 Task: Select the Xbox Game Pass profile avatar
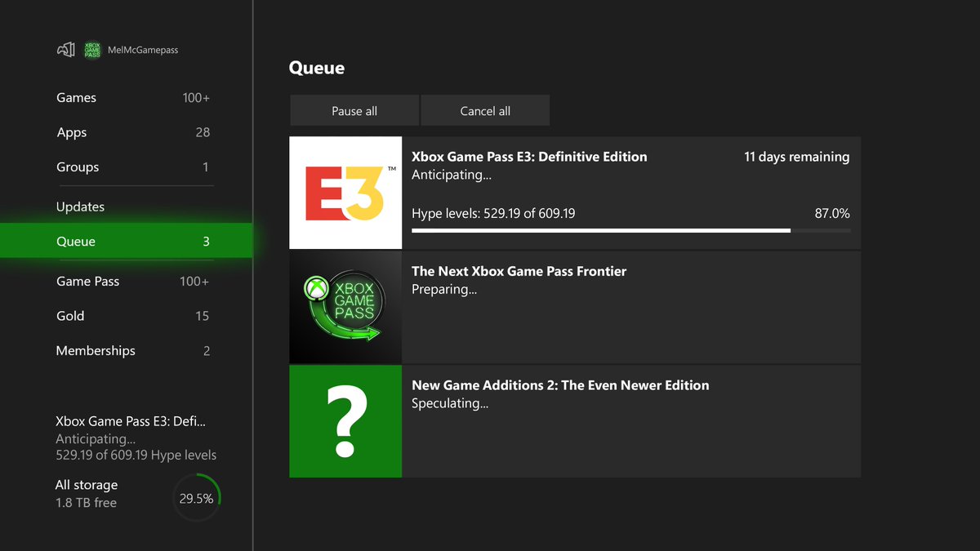click(92, 50)
